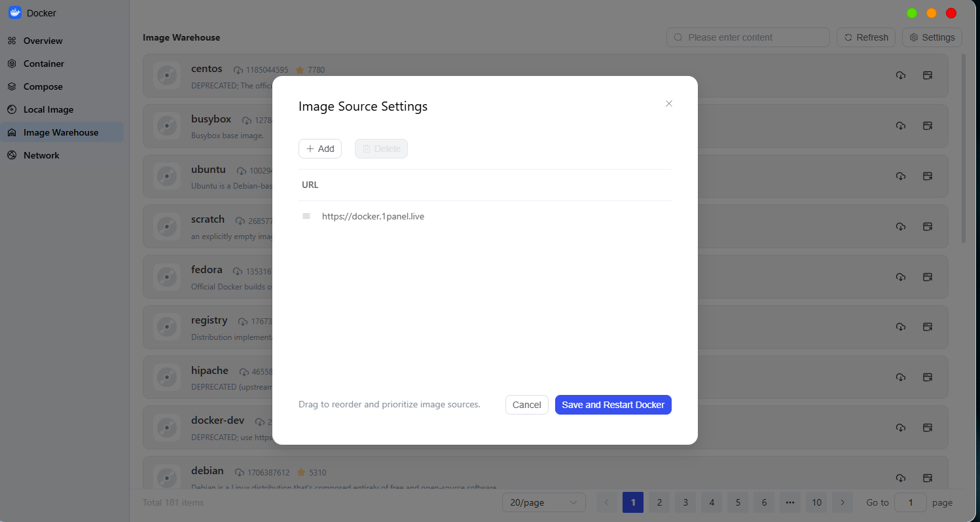Click the drag handle beside docker.1panel.live
The height and width of the screenshot is (522, 980).
click(306, 216)
